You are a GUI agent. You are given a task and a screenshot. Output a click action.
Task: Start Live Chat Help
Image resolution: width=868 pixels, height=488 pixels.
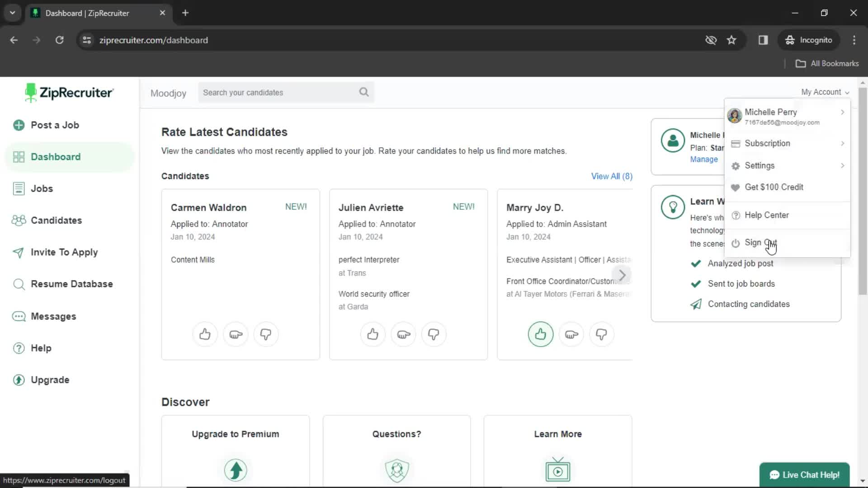point(804,475)
